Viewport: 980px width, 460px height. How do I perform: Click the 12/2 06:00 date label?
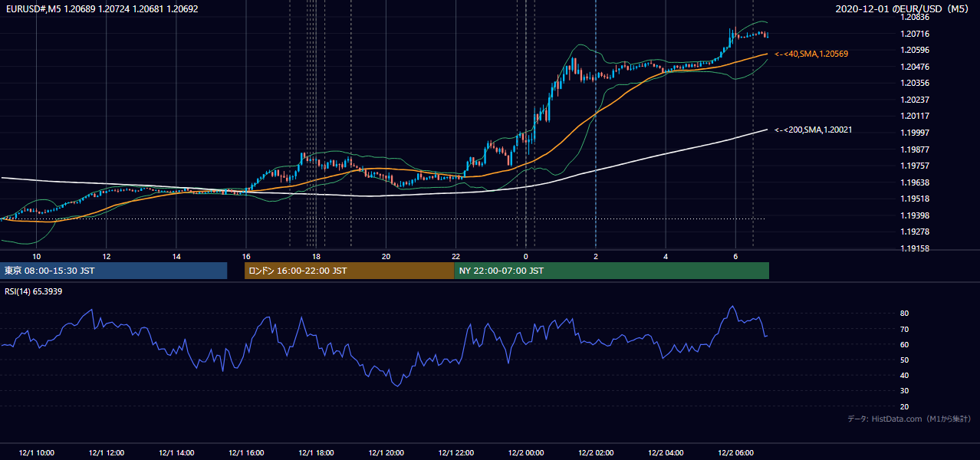(x=735, y=452)
